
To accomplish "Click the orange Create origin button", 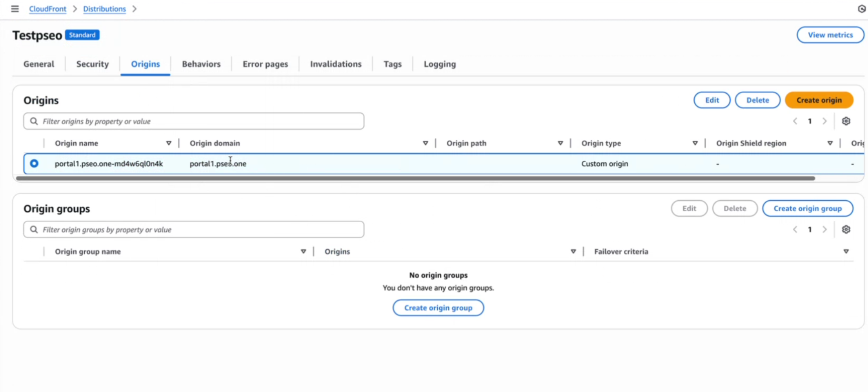I will click(819, 100).
